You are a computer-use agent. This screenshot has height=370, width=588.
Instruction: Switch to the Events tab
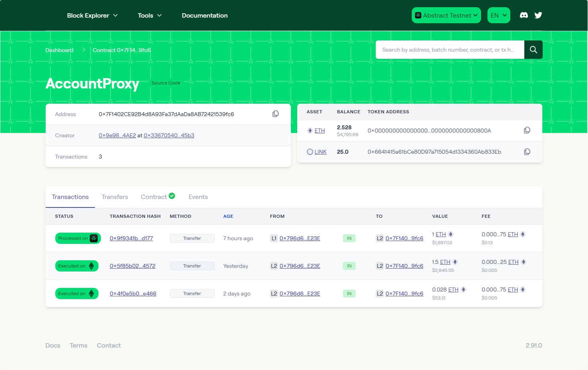coord(198,197)
